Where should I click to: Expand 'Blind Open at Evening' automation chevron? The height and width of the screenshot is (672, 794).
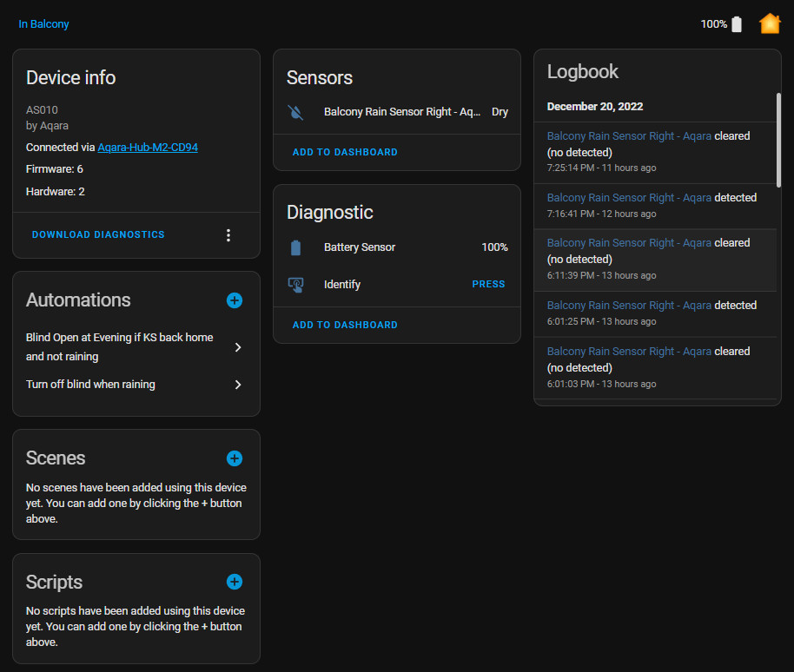click(x=238, y=347)
